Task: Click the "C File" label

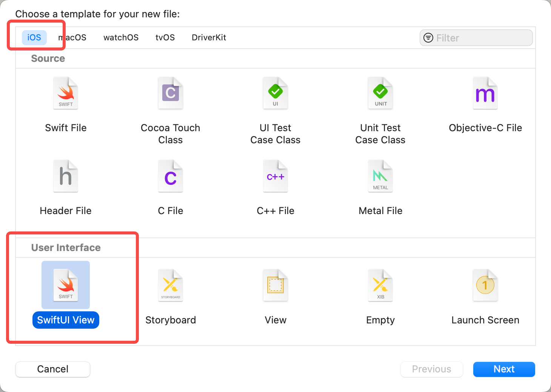Action: pyautogui.click(x=171, y=211)
